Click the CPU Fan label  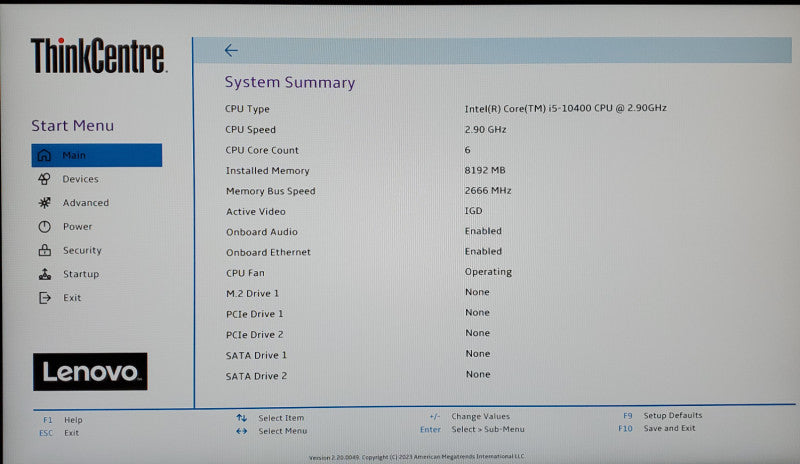[x=245, y=273]
